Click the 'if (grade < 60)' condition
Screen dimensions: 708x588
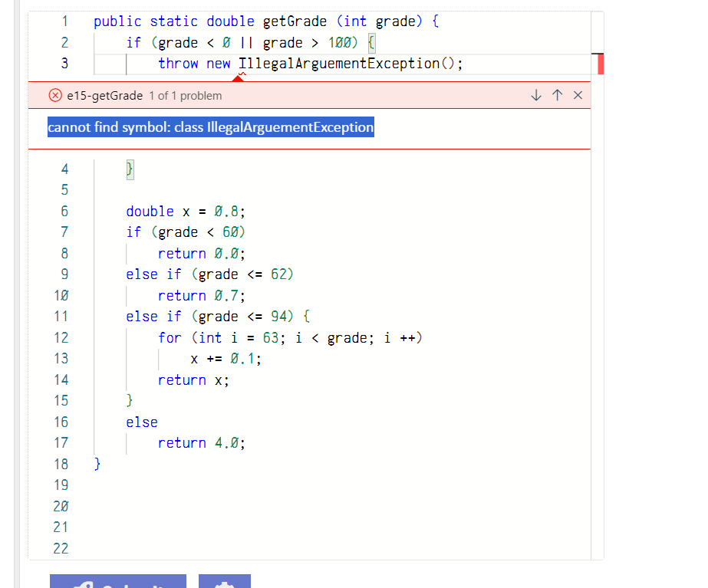point(186,232)
